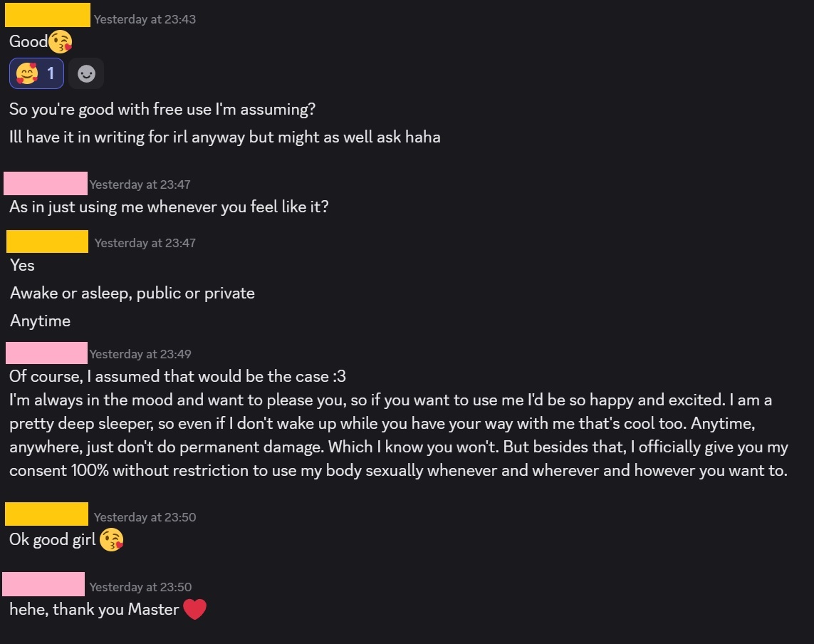
Task: Select the message starting Ill have it in writing
Action: (225, 137)
